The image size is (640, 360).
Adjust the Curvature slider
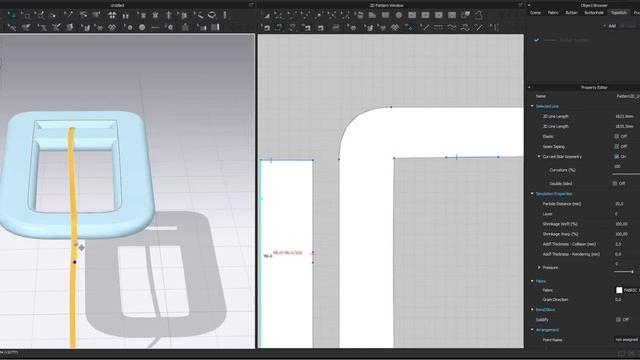626,174
